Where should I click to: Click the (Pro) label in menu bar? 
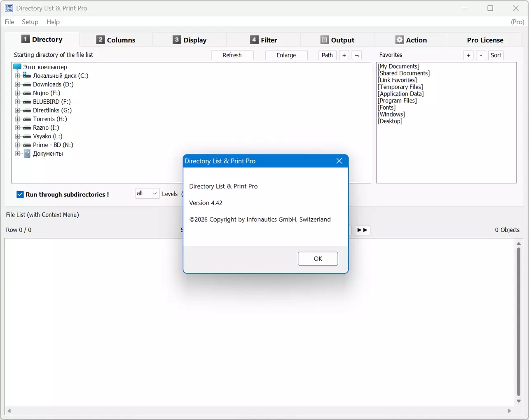517,22
